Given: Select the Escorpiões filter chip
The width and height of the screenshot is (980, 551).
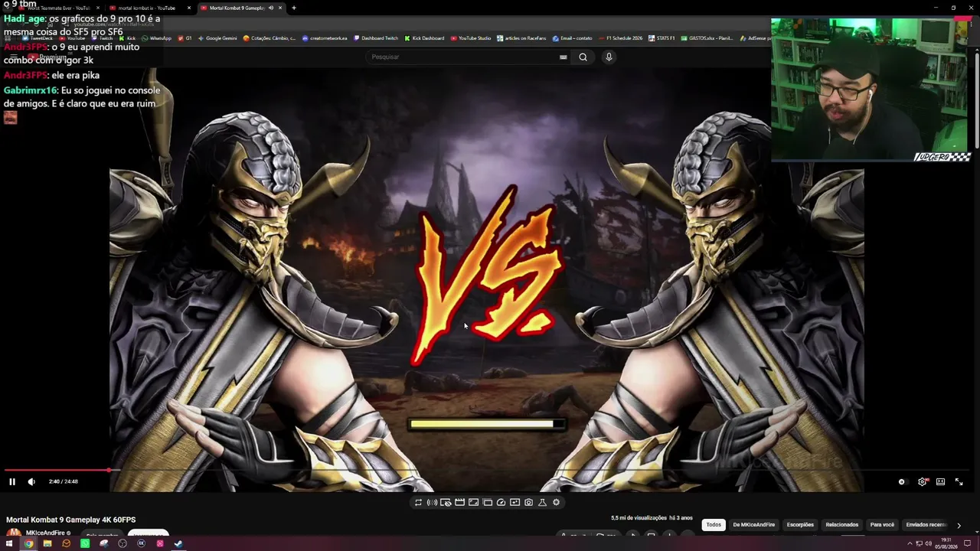Looking at the screenshot, I should (800, 525).
